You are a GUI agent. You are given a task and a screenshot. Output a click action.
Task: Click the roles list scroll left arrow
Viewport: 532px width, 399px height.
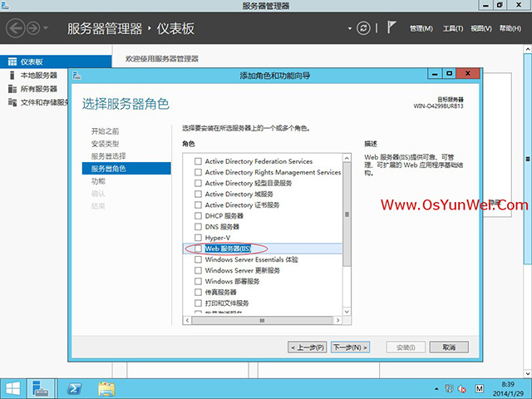[x=187, y=320]
